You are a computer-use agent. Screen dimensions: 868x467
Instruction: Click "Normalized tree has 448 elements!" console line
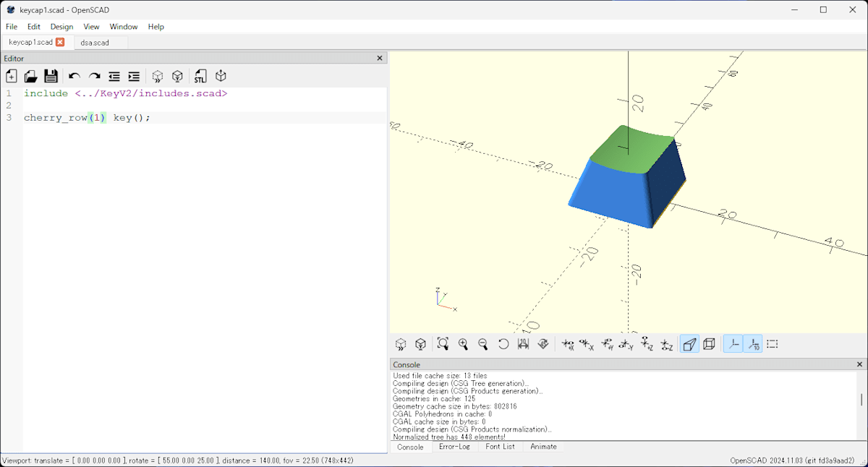[449, 437]
